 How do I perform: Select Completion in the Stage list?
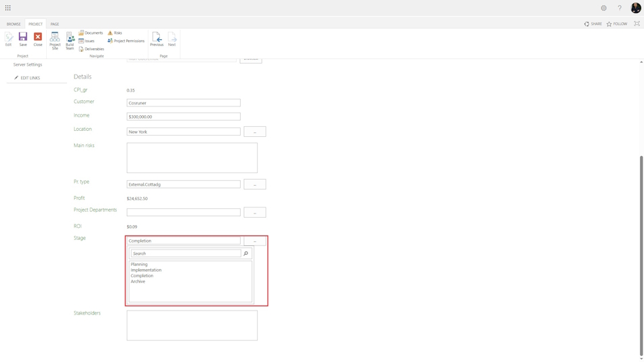[142, 276]
